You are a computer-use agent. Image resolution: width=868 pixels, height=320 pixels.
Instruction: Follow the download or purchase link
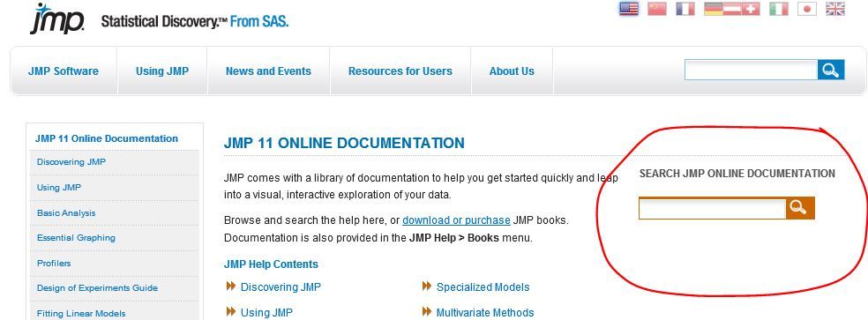(456, 220)
